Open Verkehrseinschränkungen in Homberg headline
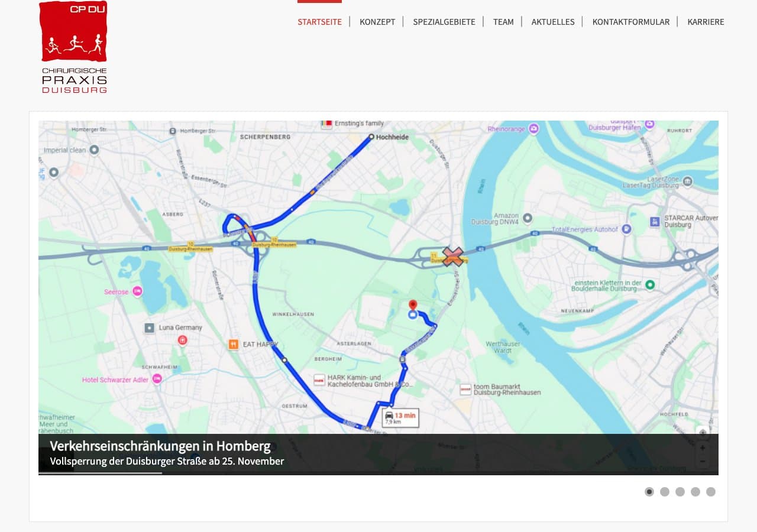The width and height of the screenshot is (757, 532). coord(160,446)
